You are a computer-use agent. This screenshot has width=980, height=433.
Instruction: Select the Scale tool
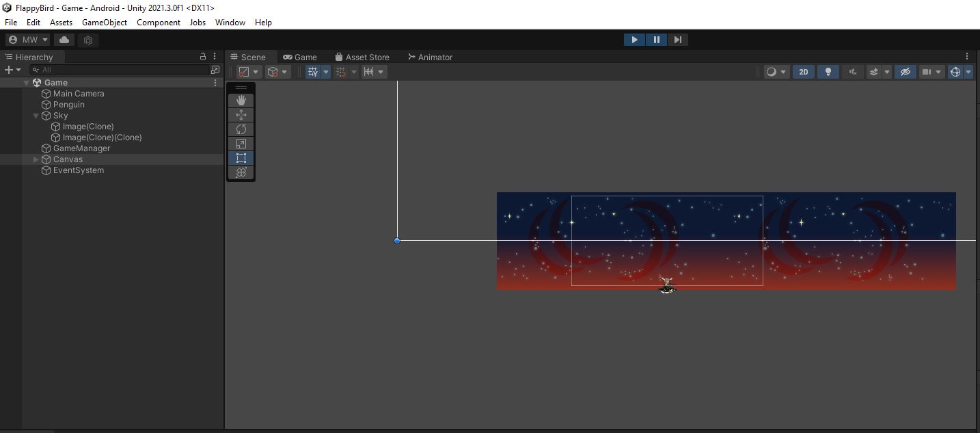[x=241, y=144]
